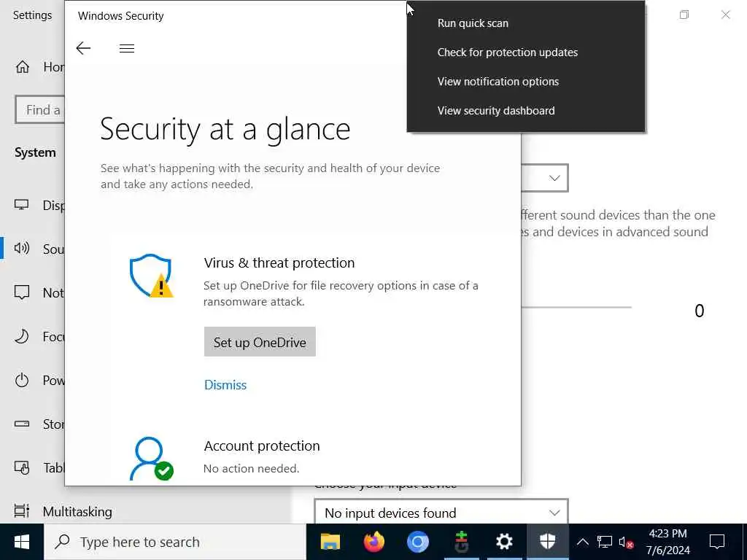Open the Windows Security hamburger menu
747x560 pixels.
127,49
